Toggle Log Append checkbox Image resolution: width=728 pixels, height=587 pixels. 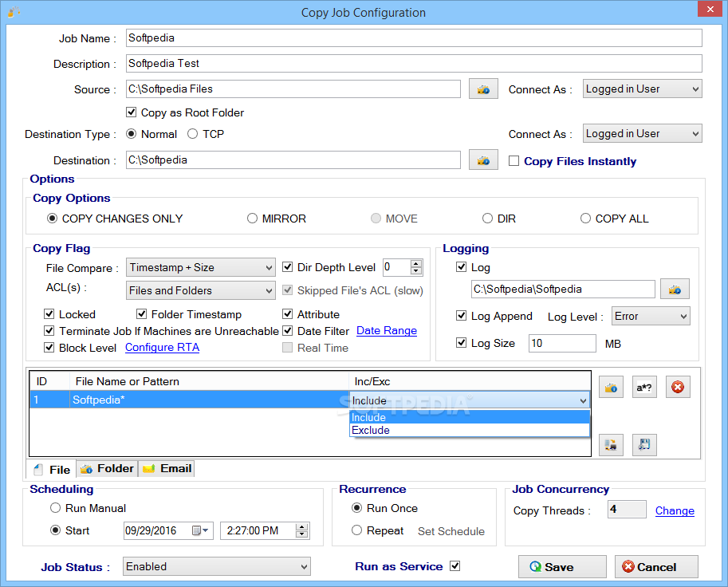[x=461, y=315]
